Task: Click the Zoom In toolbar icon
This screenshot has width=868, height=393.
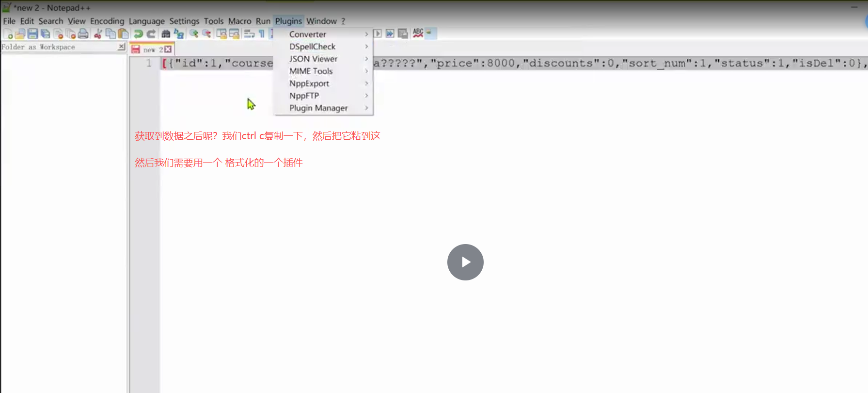Action: [x=194, y=33]
